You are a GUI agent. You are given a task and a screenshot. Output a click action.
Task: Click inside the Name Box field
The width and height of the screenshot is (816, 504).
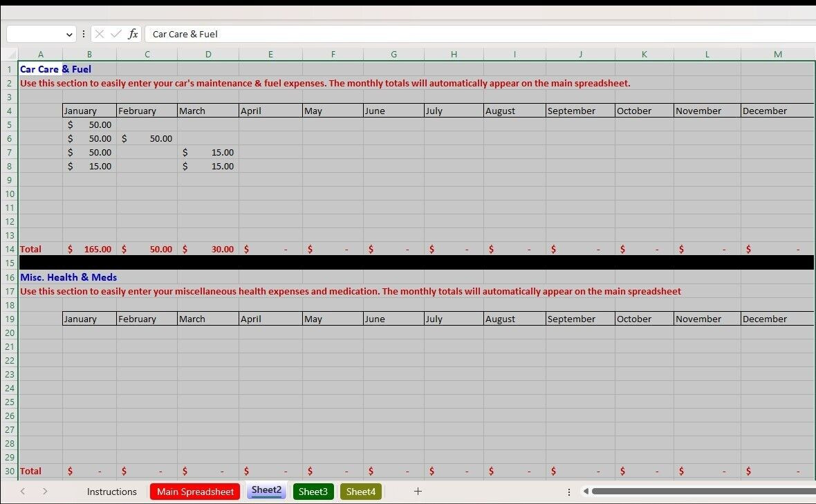click(35, 34)
